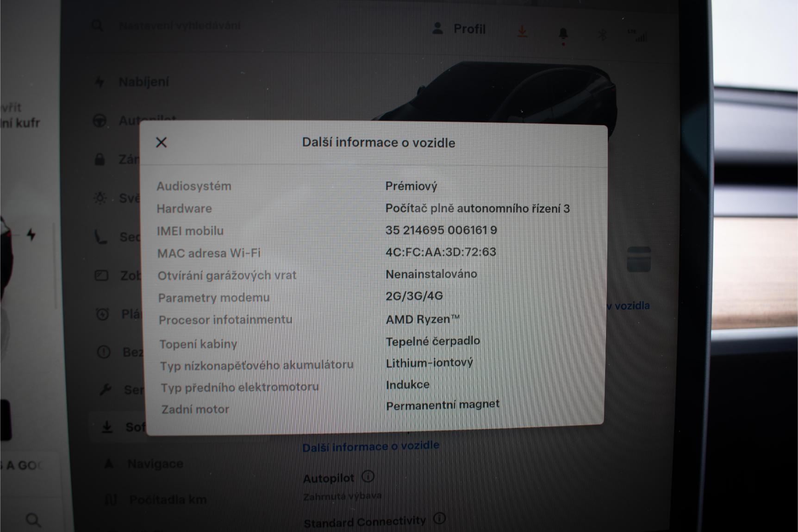Select the lights sun icon in sidebar
This screenshot has width=798, height=532.
pos(100,198)
